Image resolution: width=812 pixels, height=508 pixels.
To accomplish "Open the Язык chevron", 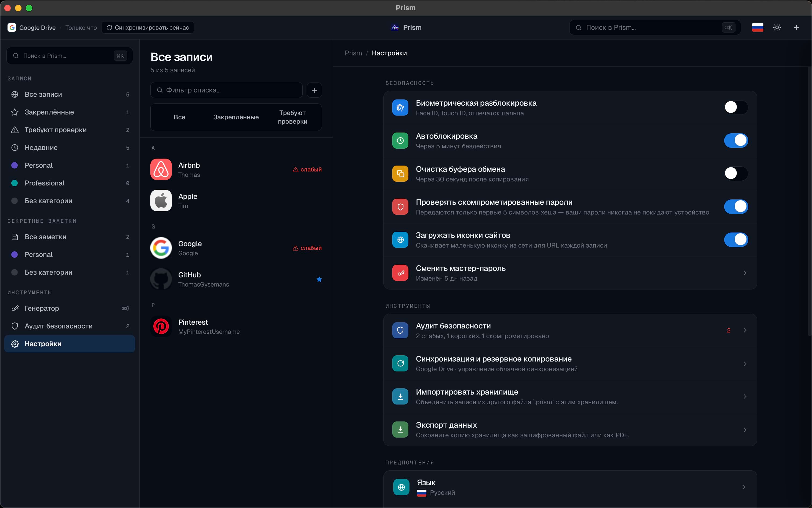I will coord(744,487).
